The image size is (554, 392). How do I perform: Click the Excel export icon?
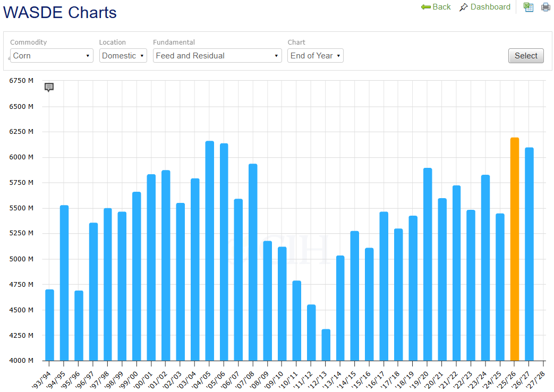529,7
